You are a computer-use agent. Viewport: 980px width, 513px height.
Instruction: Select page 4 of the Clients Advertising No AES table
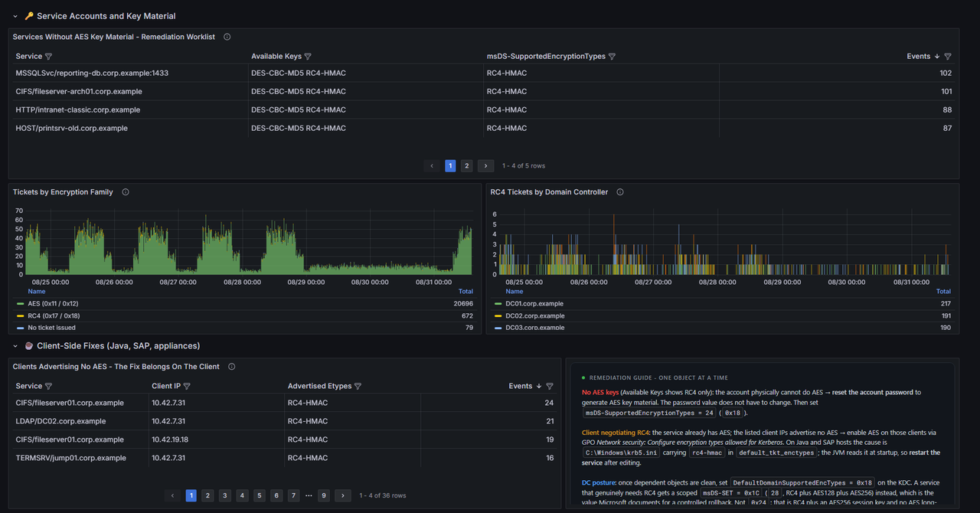(x=242, y=495)
